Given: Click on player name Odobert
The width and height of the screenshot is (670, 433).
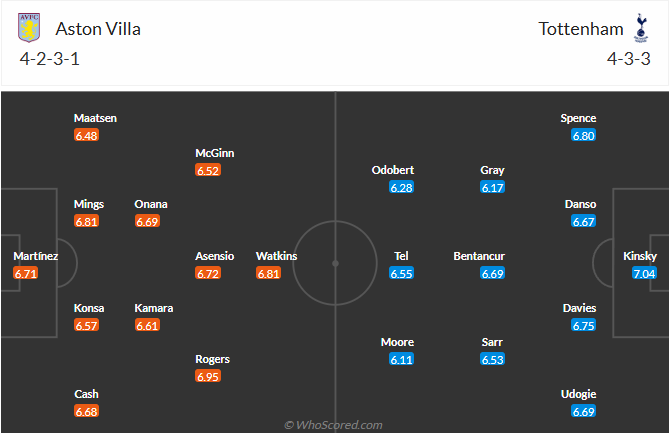Looking at the screenshot, I should (x=392, y=170).
